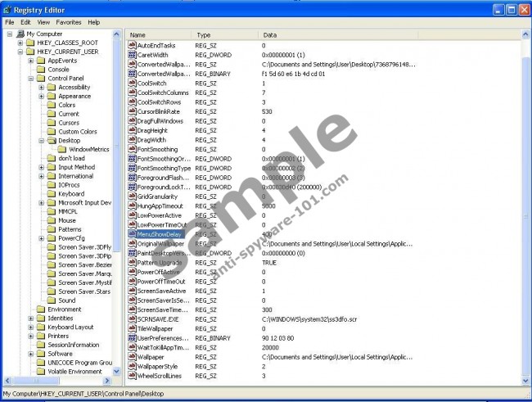Select the ScreenSaveActive value entry
The width and height of the screenshot is (532, 402).
click(x=161, y=291)
